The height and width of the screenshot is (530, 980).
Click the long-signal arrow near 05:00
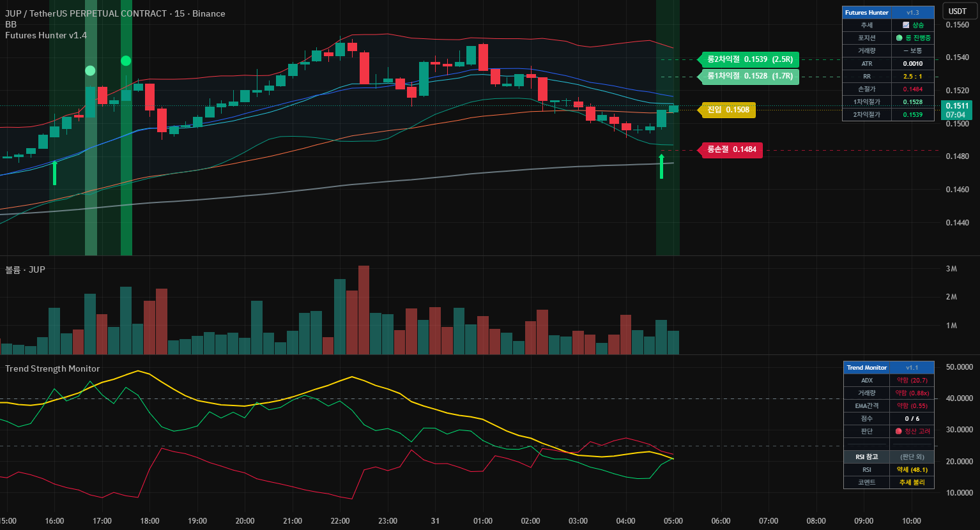tap(661, 166)
